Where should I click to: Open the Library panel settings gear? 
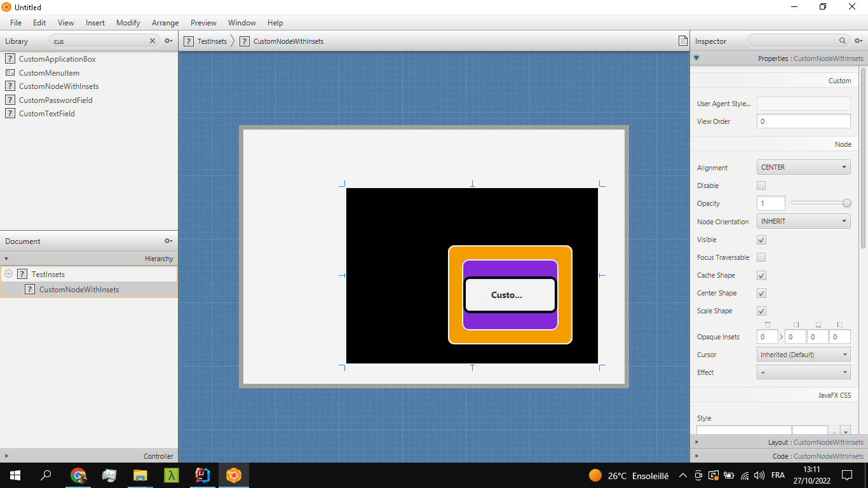167,40
